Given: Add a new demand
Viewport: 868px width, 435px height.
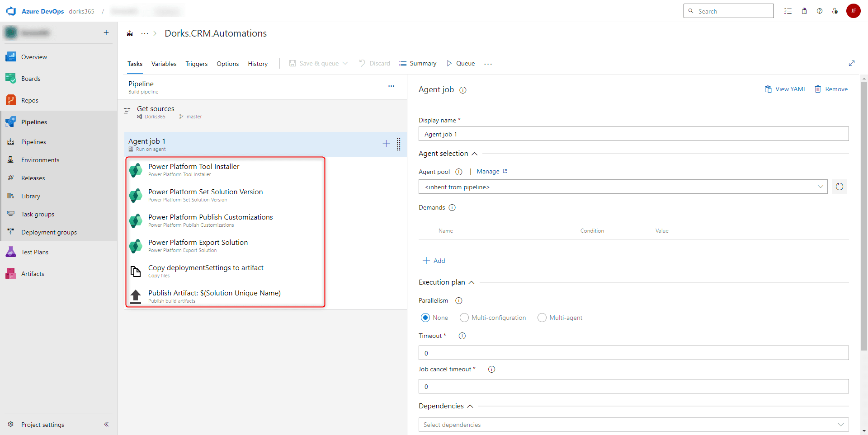Looking at the screenshot, I should tap(434, 261).
